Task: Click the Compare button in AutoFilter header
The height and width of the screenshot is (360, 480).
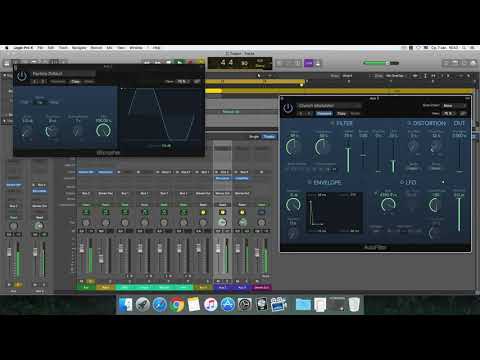Action: click(x=324, y=113)
